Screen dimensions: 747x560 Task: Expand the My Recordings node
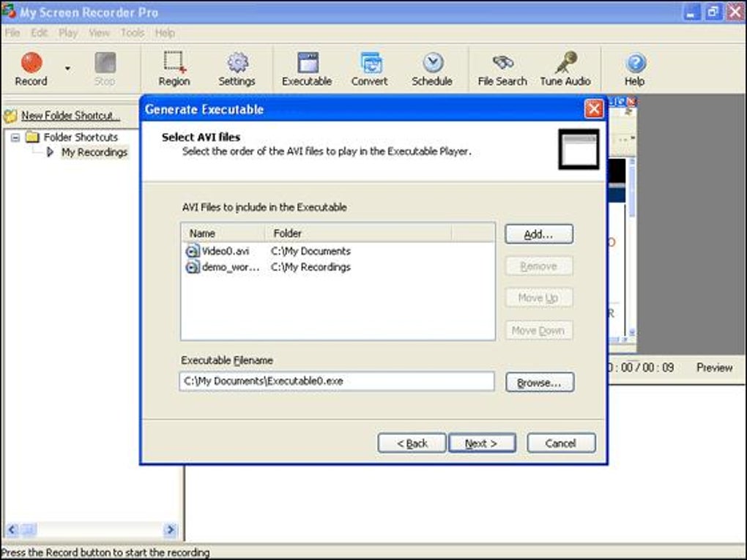[x=50, y=152]
